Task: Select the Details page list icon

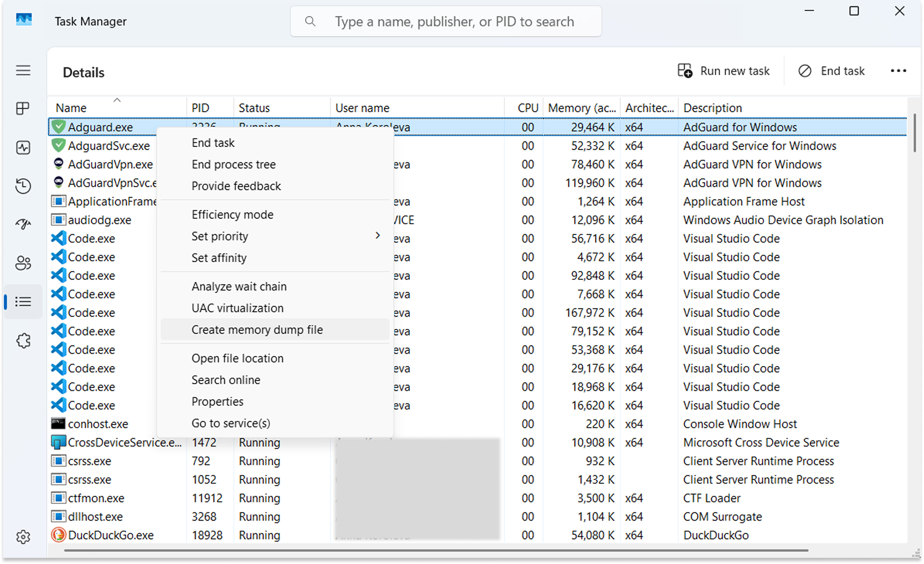Action: coord(23,302)
